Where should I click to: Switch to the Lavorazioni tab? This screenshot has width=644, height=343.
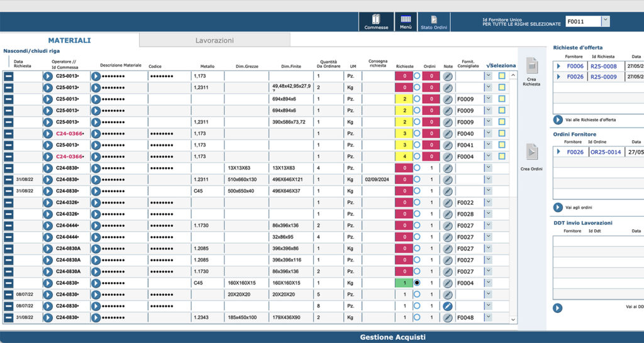point(214,40)
